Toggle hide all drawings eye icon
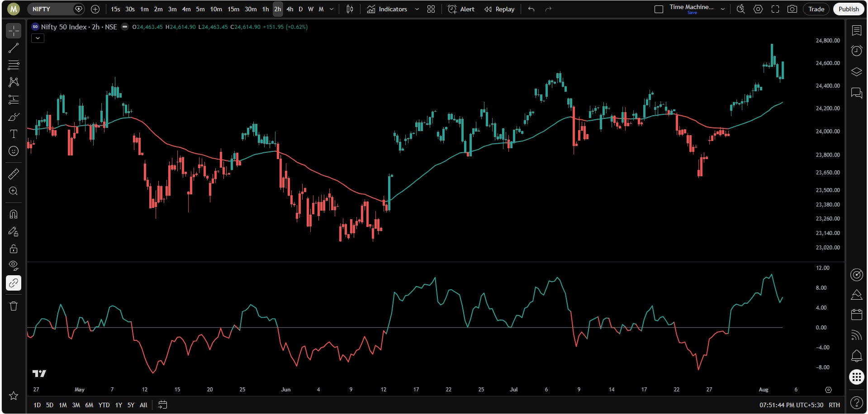Screen dimensions: 868x414 [14, 266]
